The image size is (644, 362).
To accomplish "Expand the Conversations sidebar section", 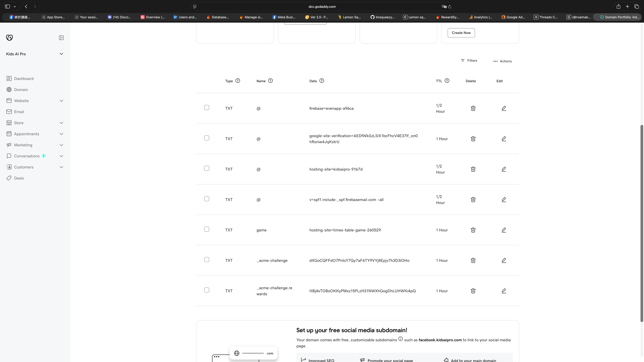I will click(61, 156).
